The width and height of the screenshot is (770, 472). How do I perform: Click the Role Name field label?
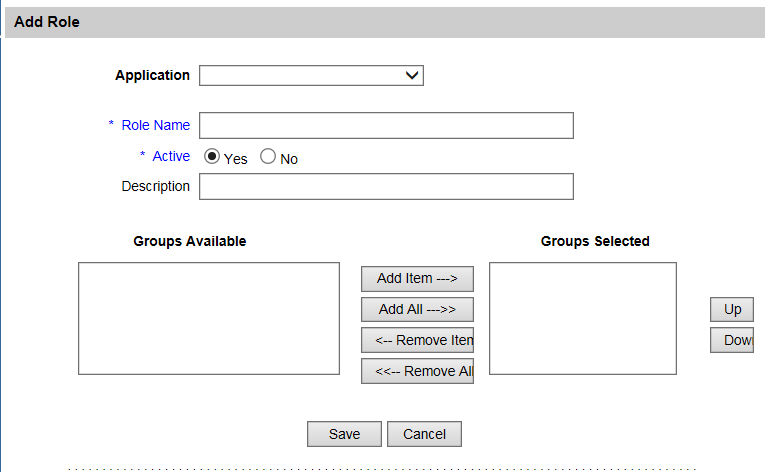155,125
